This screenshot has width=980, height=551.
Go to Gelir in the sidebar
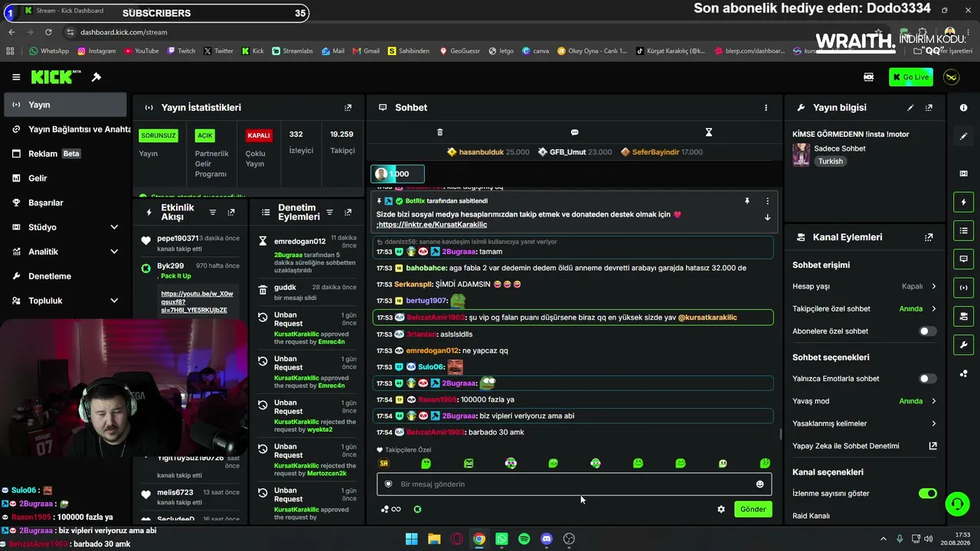[64, 178]
